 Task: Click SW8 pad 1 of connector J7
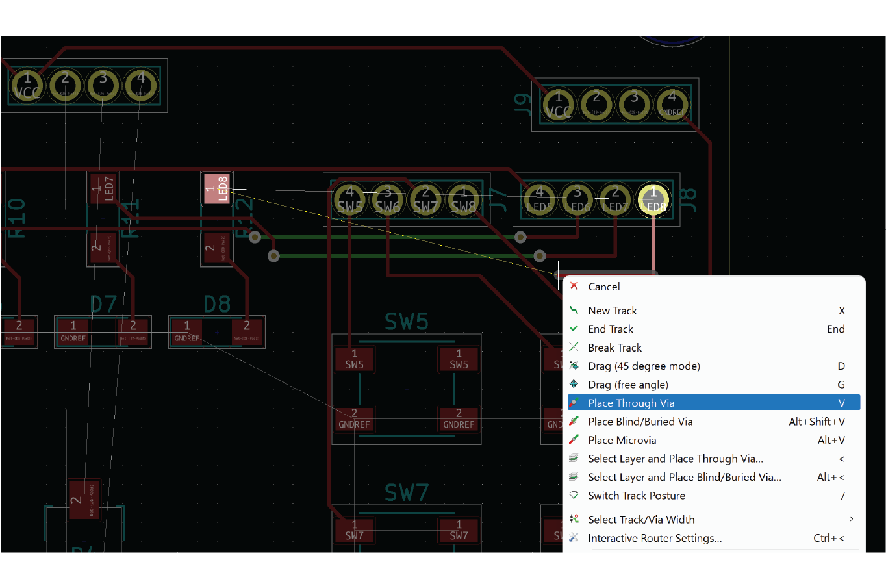coord(464,199)
